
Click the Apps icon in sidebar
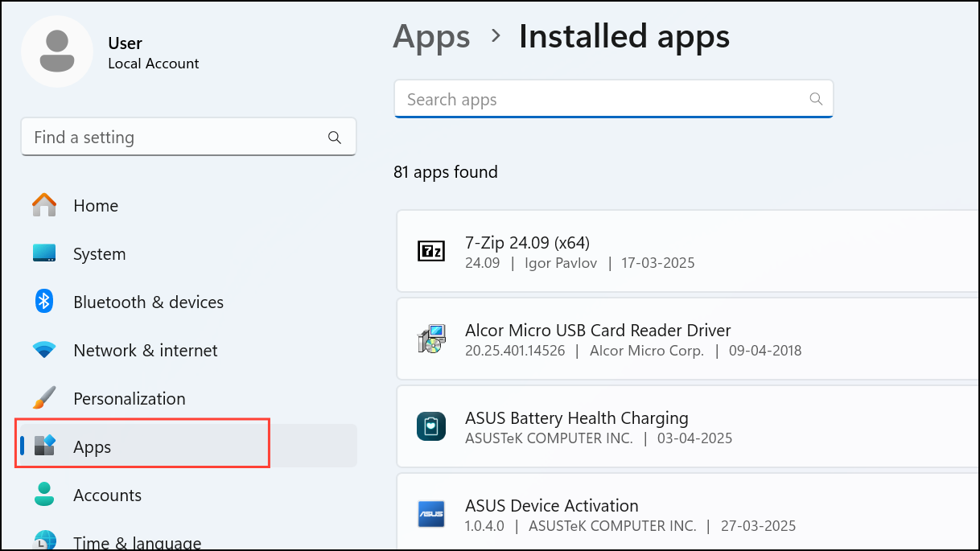tap(44, 446)
